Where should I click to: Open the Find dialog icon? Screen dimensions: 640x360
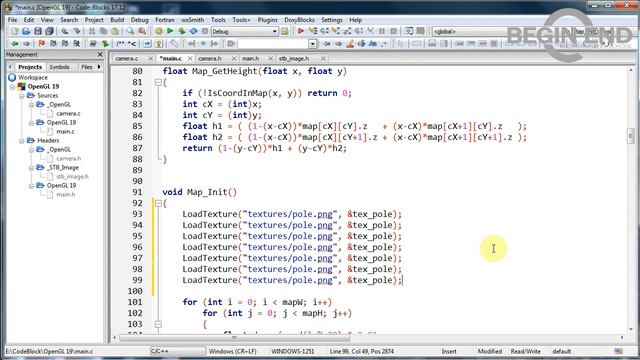[x=130, y=31]
